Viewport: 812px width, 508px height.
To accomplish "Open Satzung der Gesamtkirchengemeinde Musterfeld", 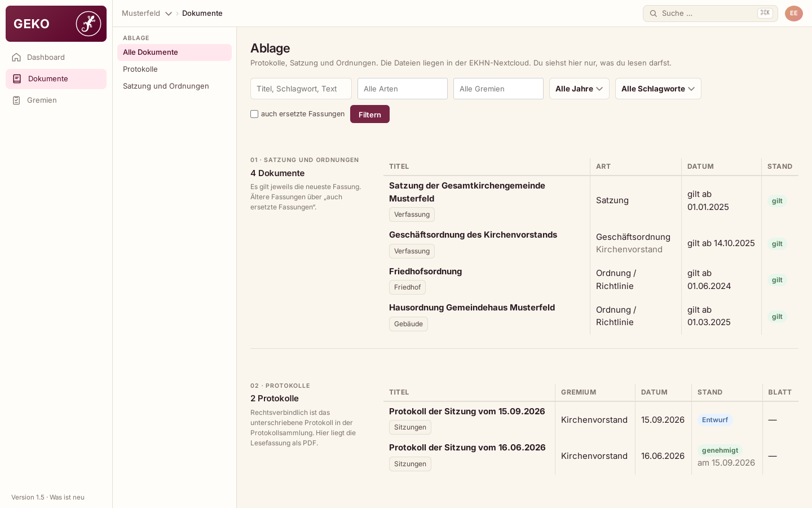I will tap(467, 192).
